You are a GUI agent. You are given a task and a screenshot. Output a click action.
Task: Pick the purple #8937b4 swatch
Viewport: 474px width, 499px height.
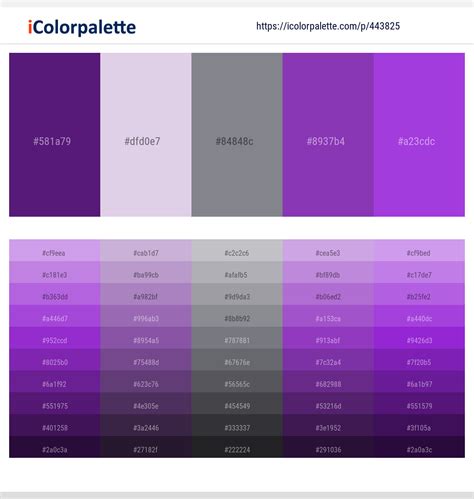[x=328, y=135]
